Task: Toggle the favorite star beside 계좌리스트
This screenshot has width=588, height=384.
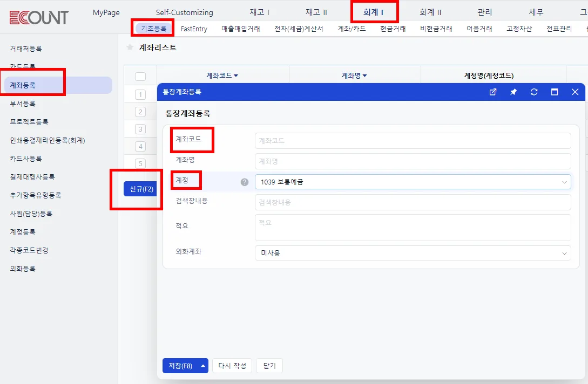Action: click(x=130, y=47)
